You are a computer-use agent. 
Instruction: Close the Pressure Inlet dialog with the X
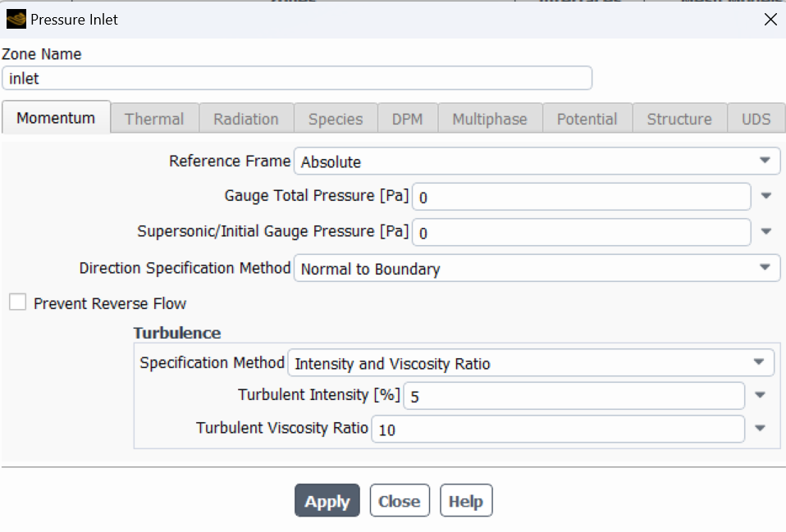tap(770, 20)
